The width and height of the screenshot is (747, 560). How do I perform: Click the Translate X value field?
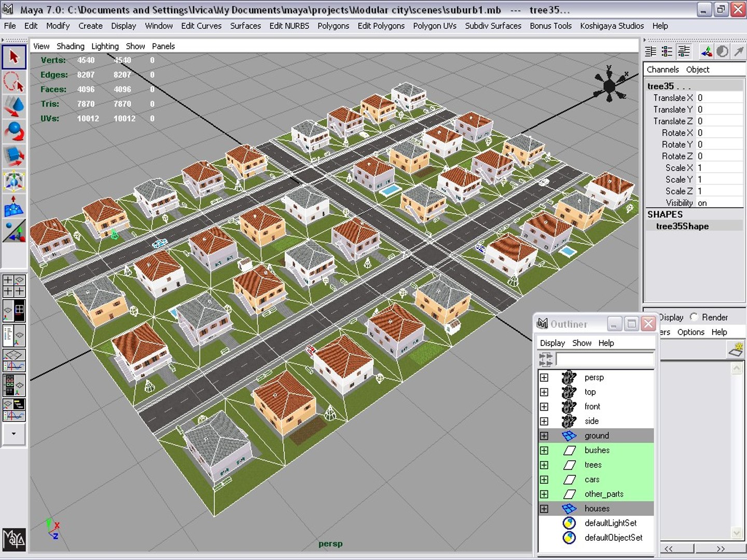click(720, 97)
